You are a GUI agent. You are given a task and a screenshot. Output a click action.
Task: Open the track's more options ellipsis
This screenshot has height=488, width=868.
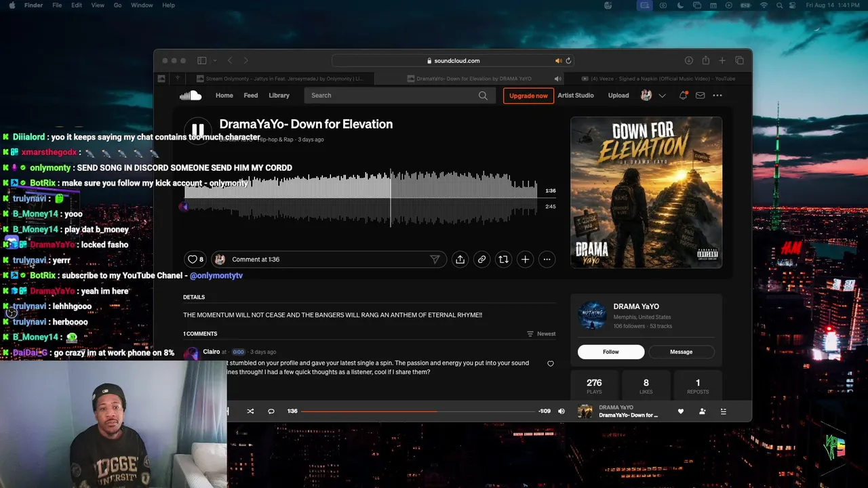547,259
